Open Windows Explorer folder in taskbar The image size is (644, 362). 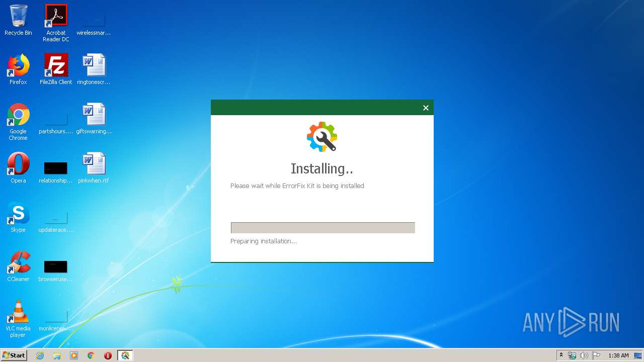pos(57,355)
